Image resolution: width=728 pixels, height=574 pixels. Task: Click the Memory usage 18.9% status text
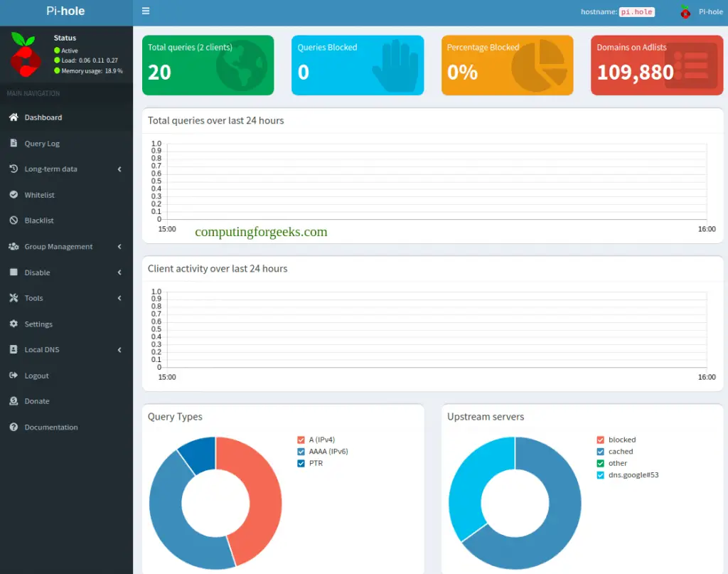tap(92, 71)
